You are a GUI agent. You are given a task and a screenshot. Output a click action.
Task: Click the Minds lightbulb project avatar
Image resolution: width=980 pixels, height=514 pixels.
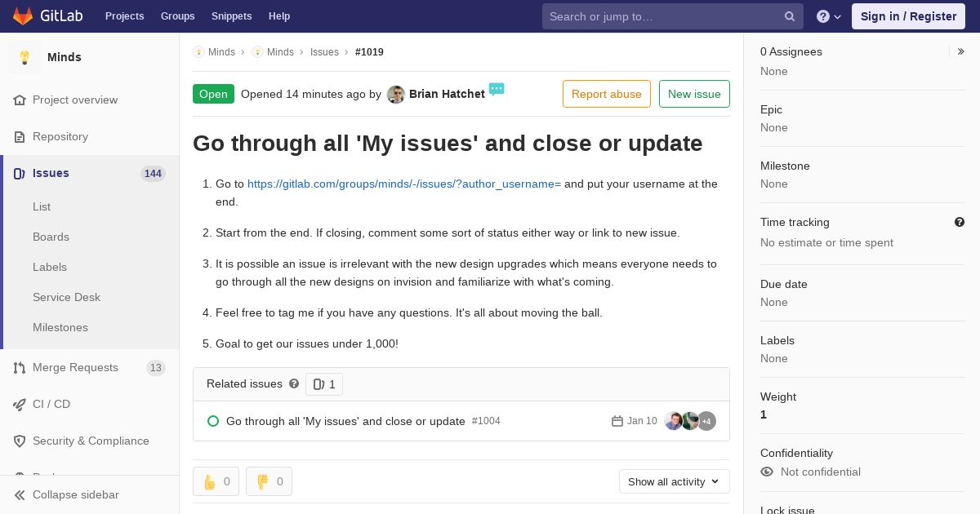pyautogui.click(x=24, y=57)
